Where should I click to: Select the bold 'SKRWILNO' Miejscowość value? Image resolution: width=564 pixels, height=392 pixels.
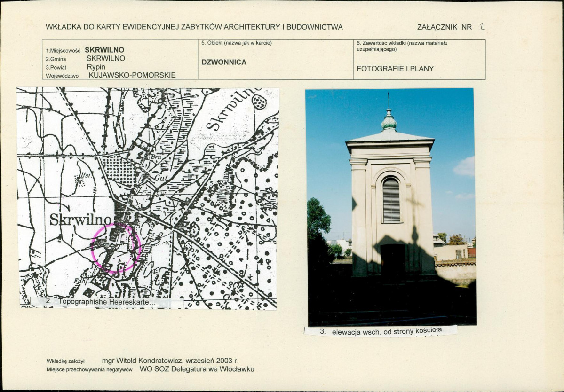point(104,50)
